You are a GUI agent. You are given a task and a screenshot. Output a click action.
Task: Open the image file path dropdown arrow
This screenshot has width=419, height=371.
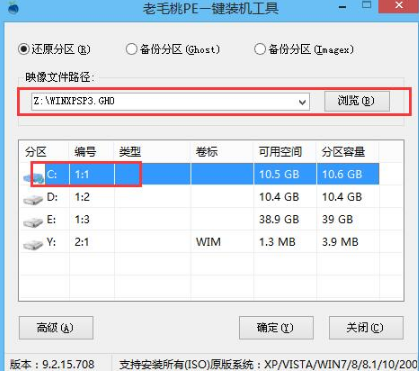[x=302, y=102]
